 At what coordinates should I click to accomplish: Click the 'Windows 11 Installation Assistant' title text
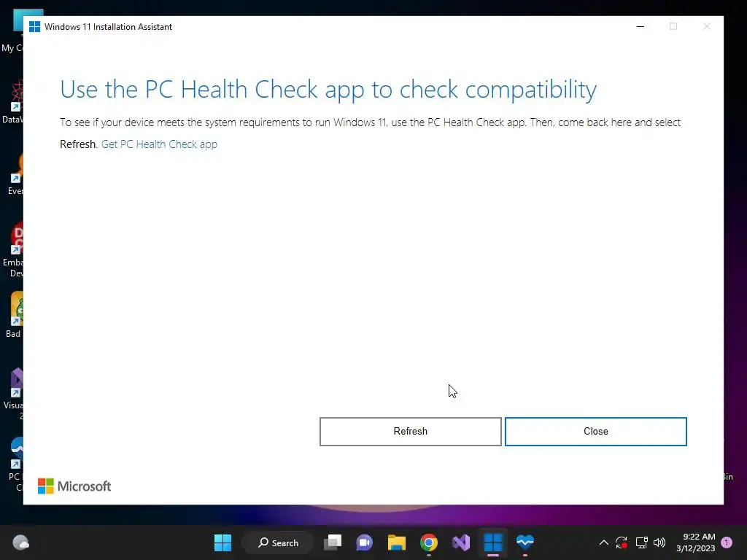coord(108,27)
